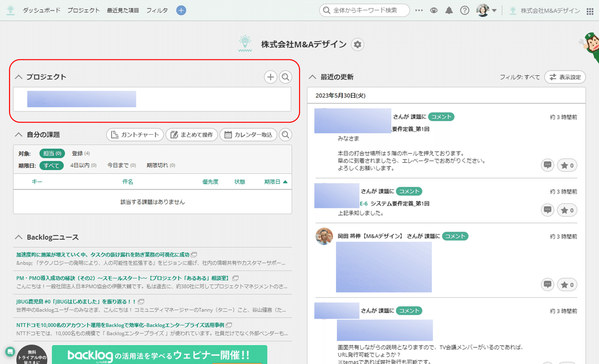Click the space logo beside the main title
This screenshot has height=364, width=599.
244,44
